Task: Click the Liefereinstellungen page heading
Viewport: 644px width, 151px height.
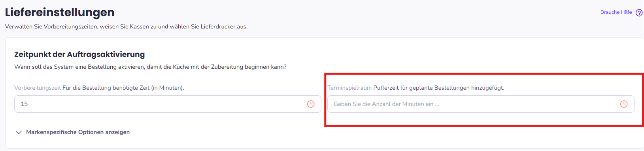Action: (60, 12)
